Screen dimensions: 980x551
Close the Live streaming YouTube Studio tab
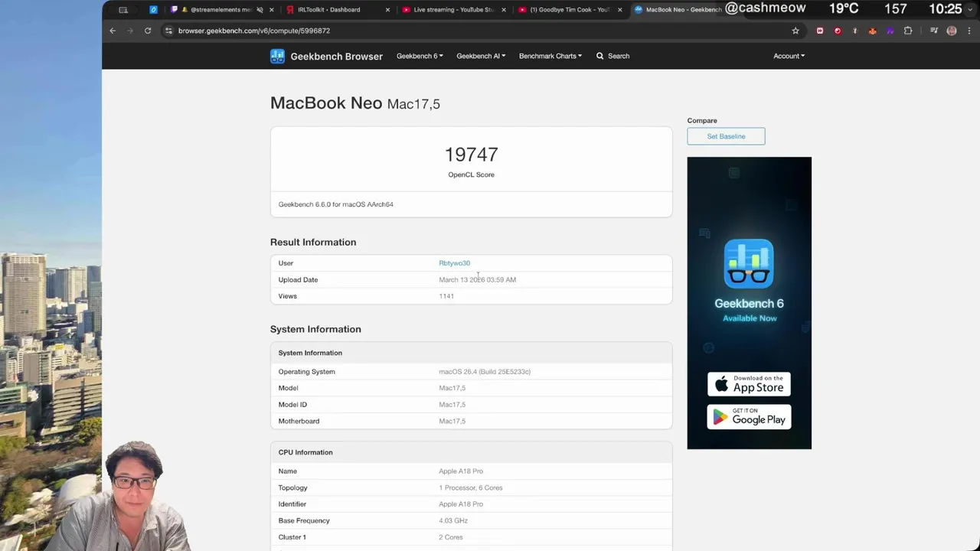click(x=504, y=10)
